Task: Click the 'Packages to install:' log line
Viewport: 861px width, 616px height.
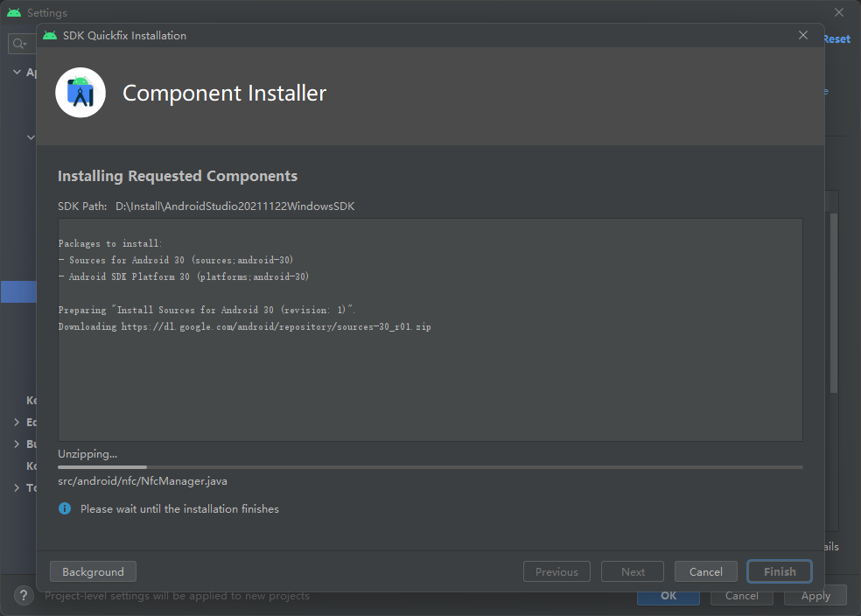Action: click(x=110, y=244)
